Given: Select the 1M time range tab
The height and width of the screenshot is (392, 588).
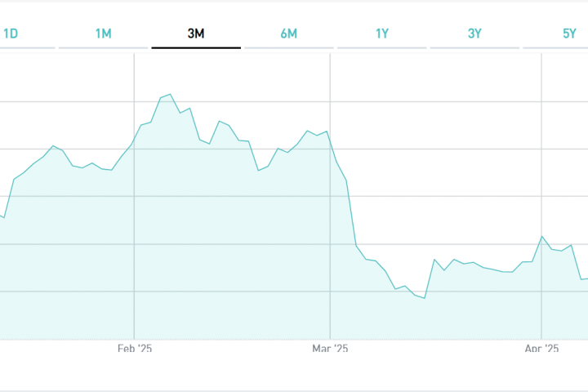Looking at the screenshot, I should point(103,33).
